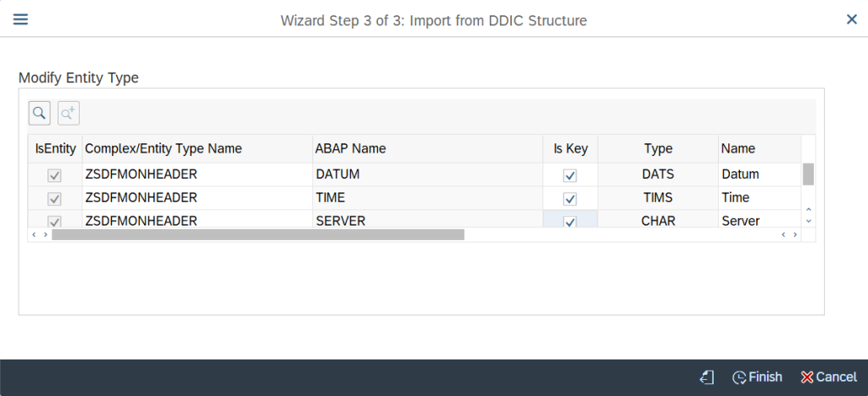Click the Find Next icon

pyautogui.click(x=69, y=114)
